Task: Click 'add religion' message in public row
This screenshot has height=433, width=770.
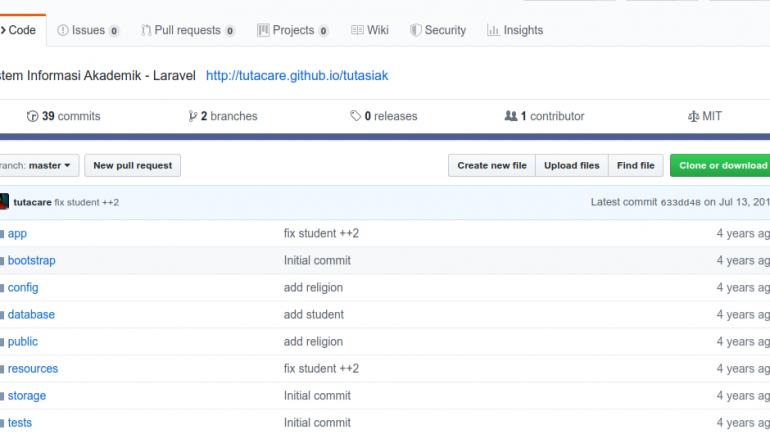Action: [313, 342]
